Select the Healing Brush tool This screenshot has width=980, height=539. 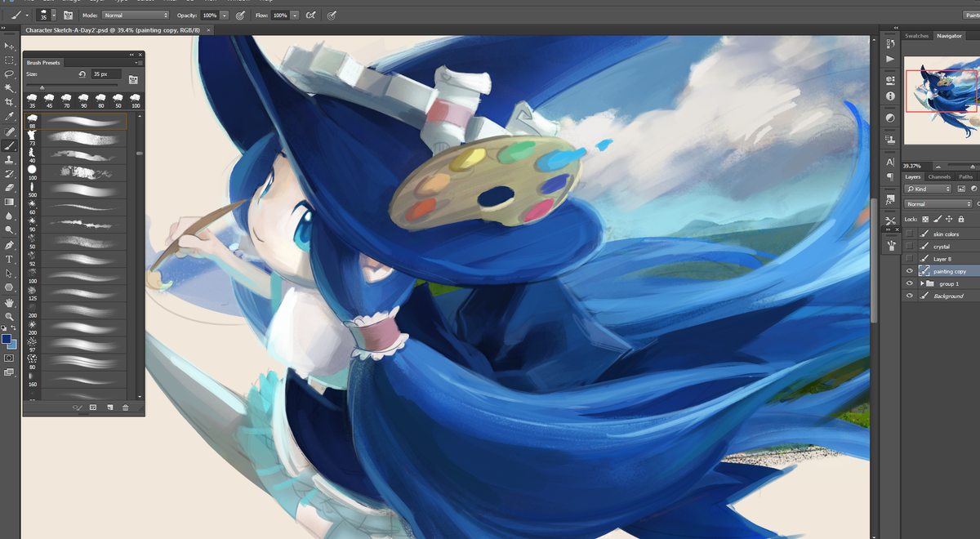[x=9, y=131]
